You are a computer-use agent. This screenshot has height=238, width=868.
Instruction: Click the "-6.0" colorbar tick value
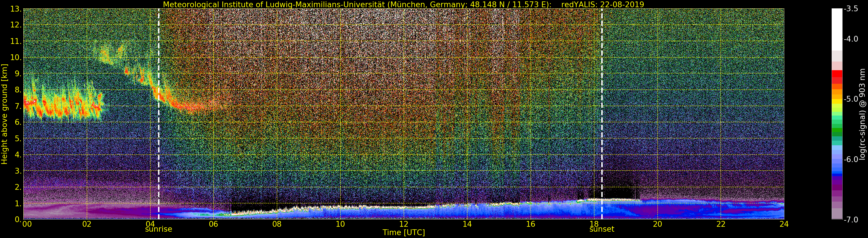(850, 159)
